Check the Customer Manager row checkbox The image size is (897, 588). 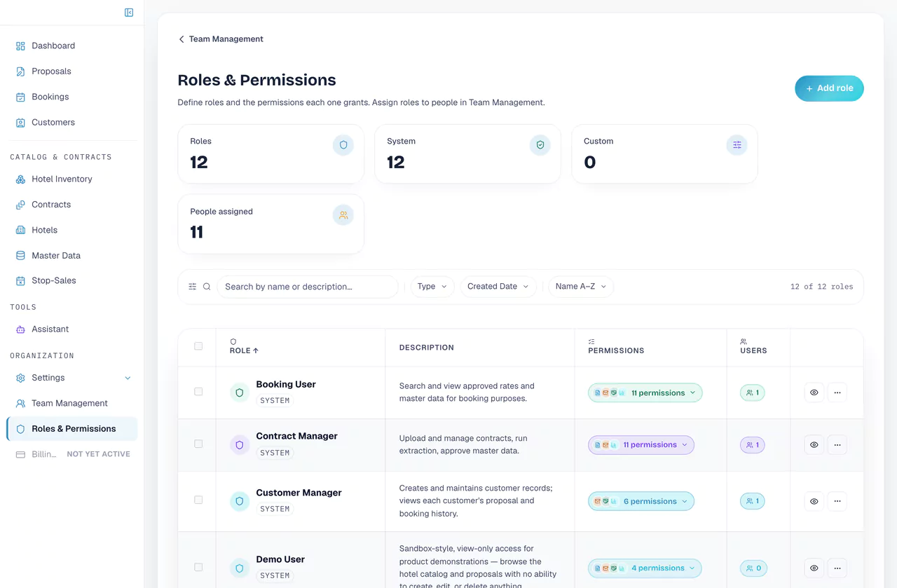tap(198, 500)
